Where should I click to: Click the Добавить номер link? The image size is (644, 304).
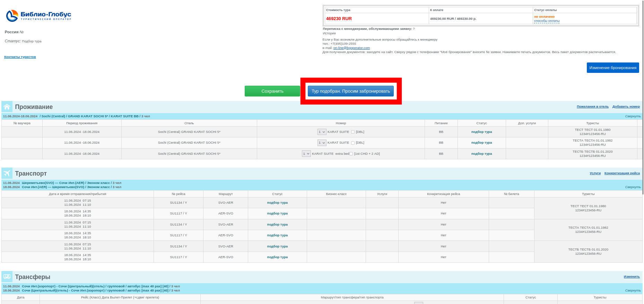pos(626,107)
